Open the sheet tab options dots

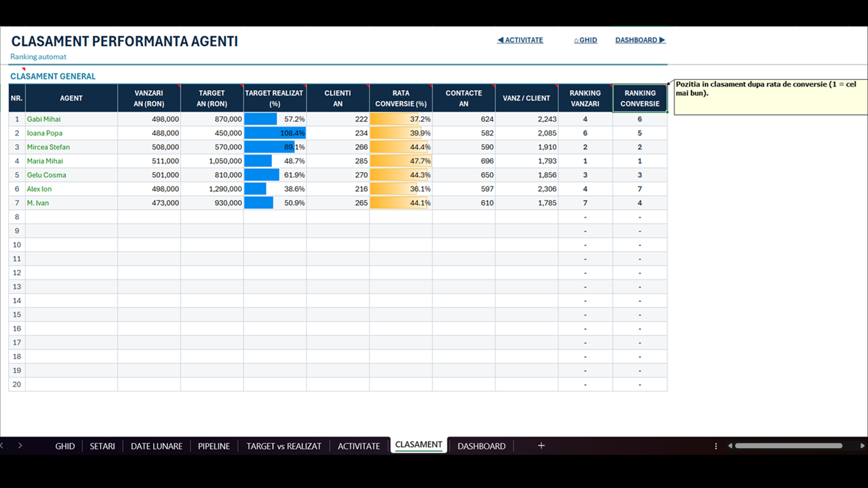click(716, 446)
